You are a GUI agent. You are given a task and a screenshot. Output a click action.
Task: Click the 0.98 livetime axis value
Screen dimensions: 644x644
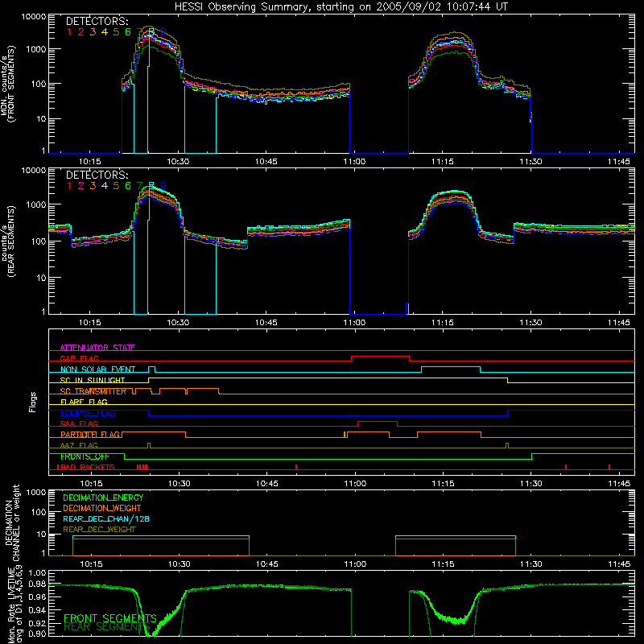tap(37, 584)
